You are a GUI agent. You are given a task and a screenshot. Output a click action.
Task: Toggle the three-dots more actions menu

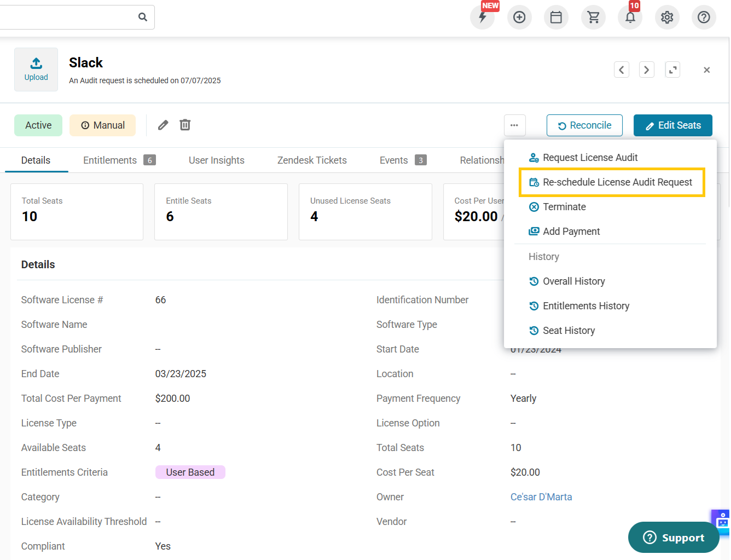pos(514,125)
